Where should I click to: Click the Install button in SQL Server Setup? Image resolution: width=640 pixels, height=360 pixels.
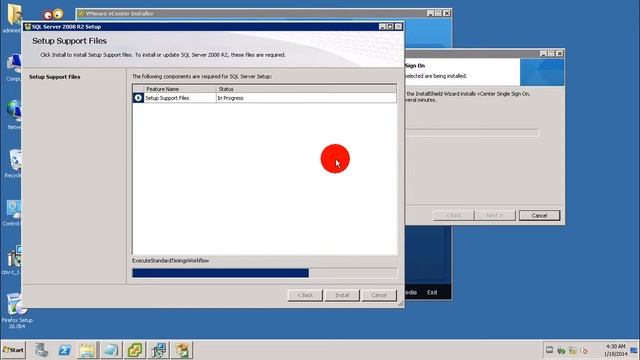click(342, 295)
